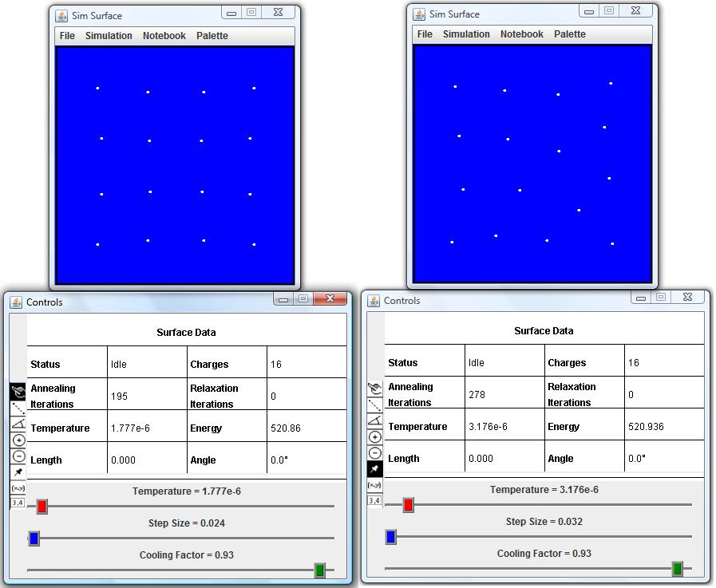Select the pushpin tool in left Controls window

pos(18,472)
